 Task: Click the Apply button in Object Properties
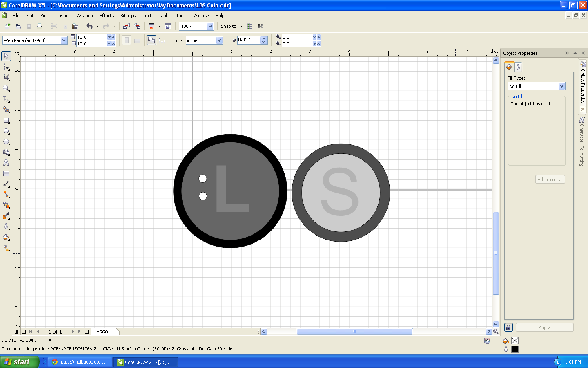(544, 328)
